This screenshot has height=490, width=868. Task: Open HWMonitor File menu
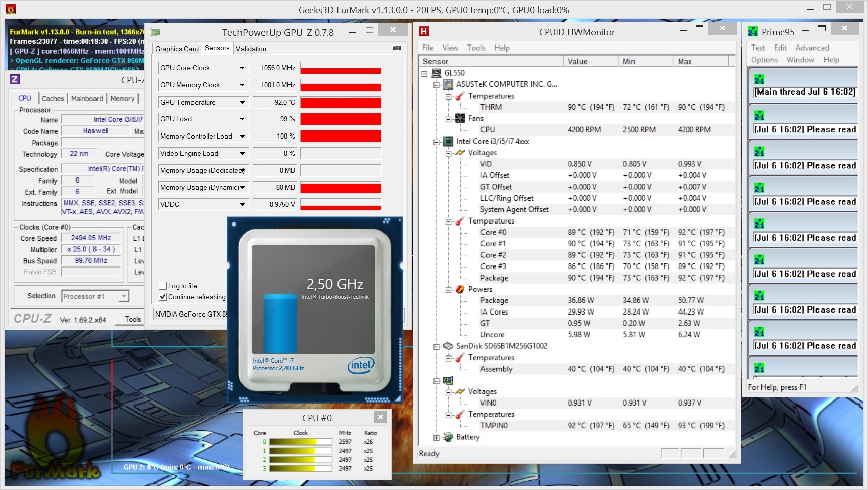428,48
